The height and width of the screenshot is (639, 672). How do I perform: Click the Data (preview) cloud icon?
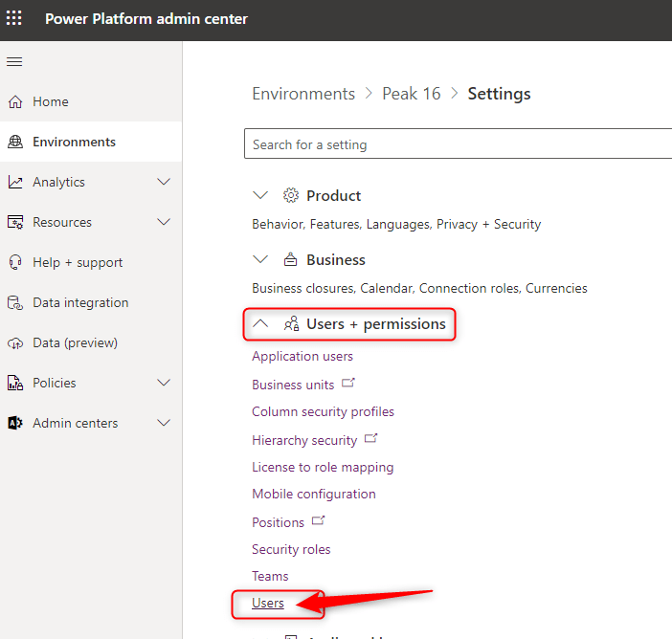pyautogui.click(x=15, y=342)
